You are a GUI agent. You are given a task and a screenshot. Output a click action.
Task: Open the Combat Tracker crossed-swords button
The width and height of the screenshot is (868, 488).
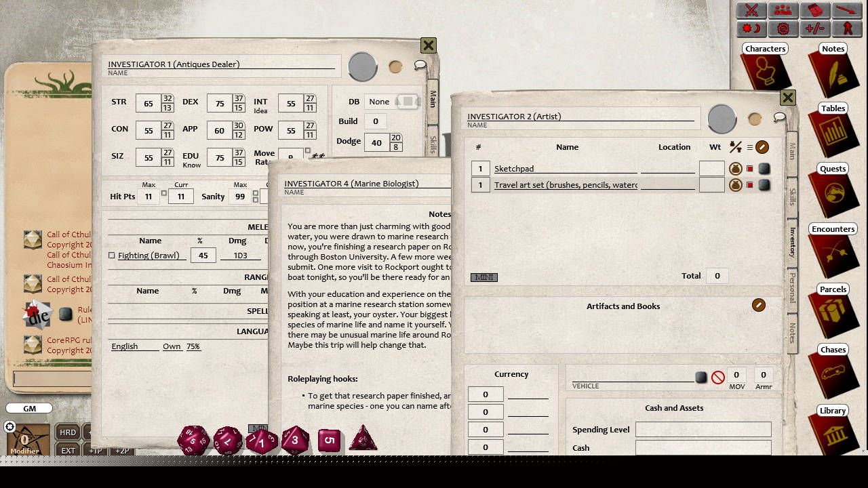pos(751,10)
